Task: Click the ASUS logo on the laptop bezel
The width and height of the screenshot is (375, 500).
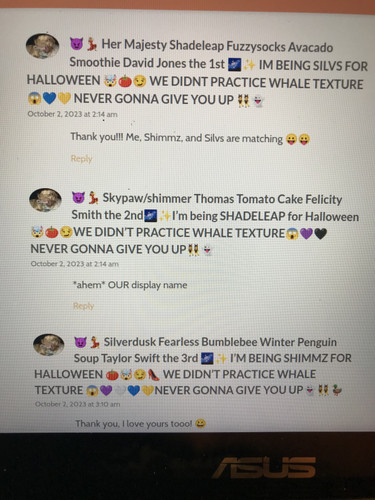Action: (x=265, y=467)
